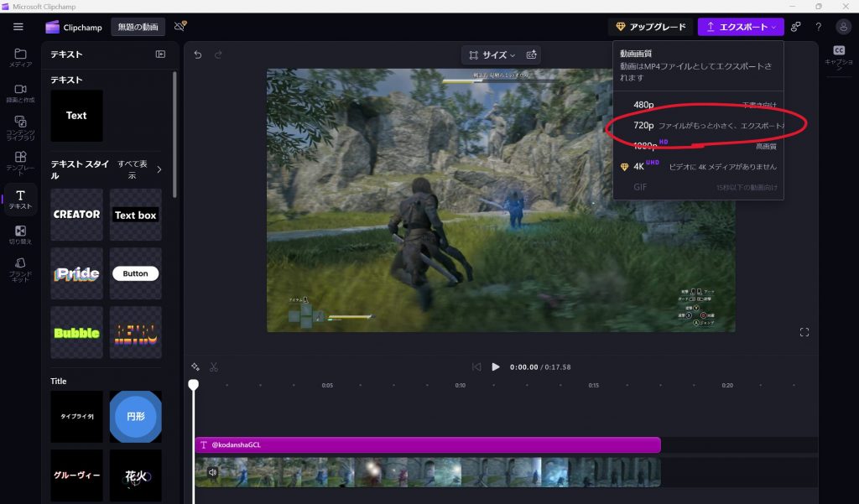
Task: Open the account profile avatar
Action: click(x=843, y=26)
